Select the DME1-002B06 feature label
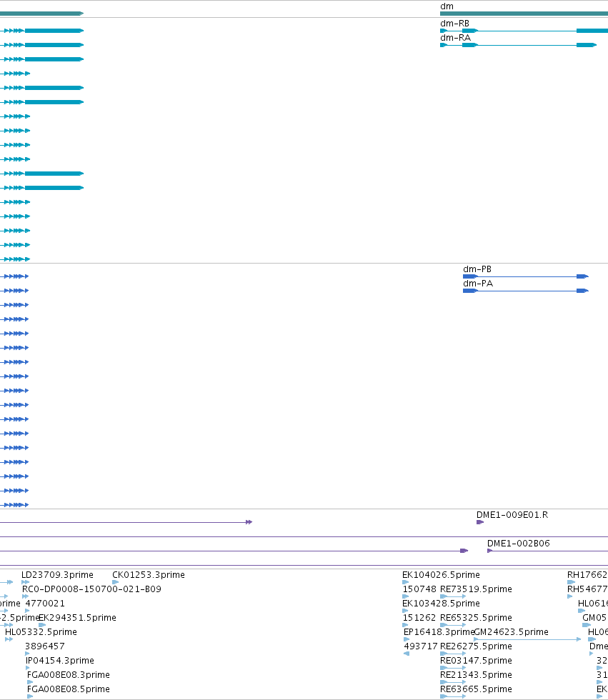The height and width of the screenshot is (700, 608). coord(518,544)
